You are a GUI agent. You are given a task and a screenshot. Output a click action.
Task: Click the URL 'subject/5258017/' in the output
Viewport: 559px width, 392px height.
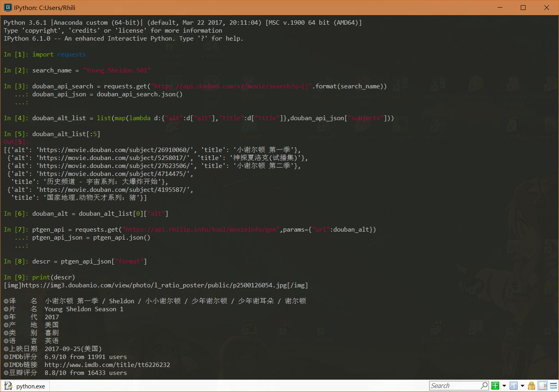coord(113,158)
